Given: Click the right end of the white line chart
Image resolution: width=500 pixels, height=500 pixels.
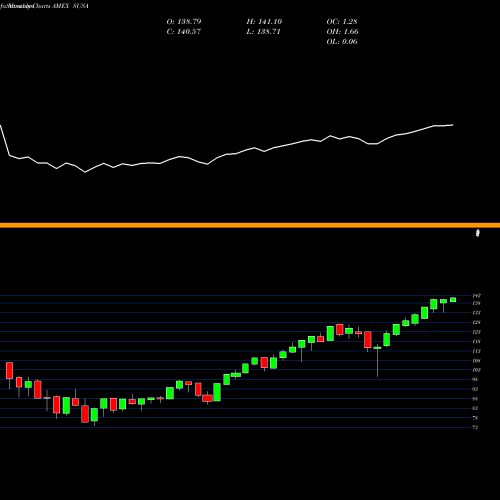Looking at the screenshot, I should click(453, 125).
